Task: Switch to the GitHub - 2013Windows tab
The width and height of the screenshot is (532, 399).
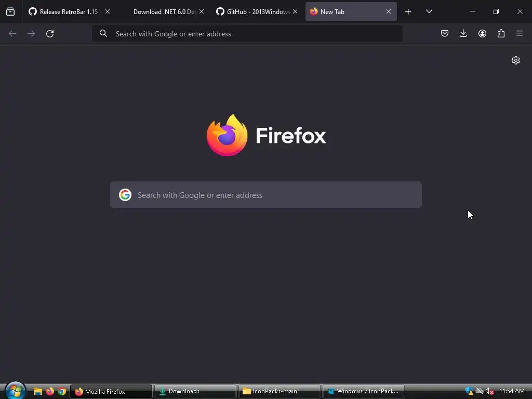Action: pyautogui.click(x=258, y=11)
